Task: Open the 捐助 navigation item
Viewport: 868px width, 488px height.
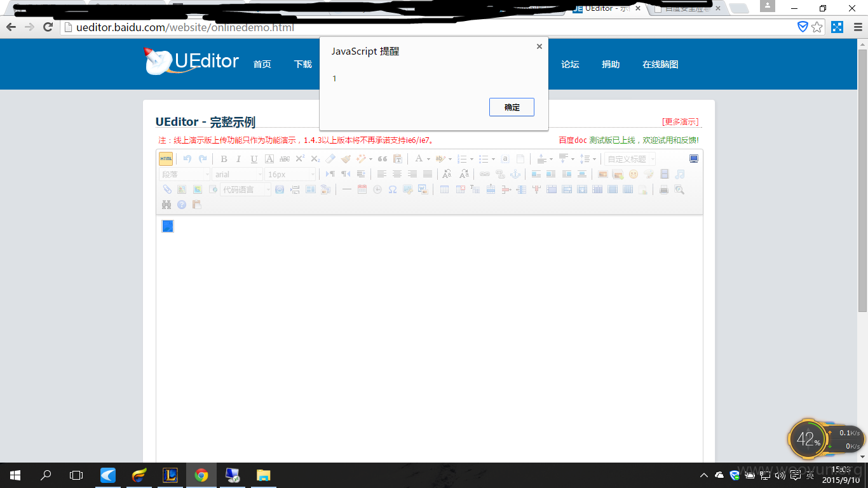Action: click(x=611, y=64)
